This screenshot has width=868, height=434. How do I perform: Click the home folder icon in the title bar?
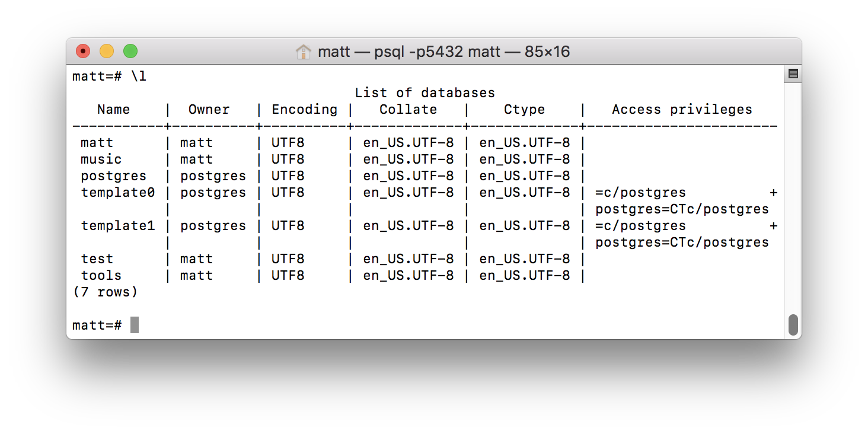(x=304, y=52)
